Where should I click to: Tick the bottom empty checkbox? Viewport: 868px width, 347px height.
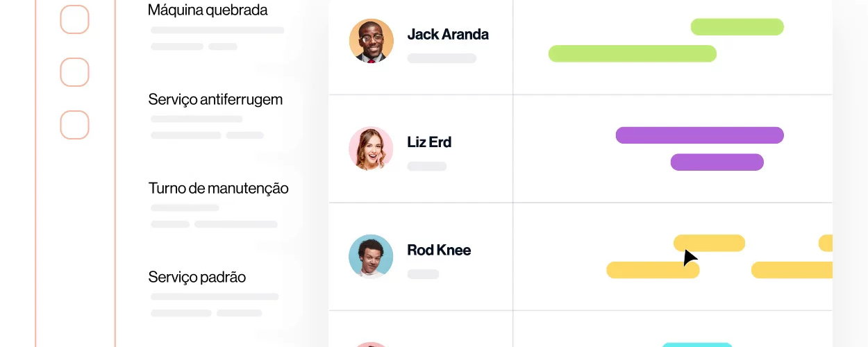[x=75, y=125]
